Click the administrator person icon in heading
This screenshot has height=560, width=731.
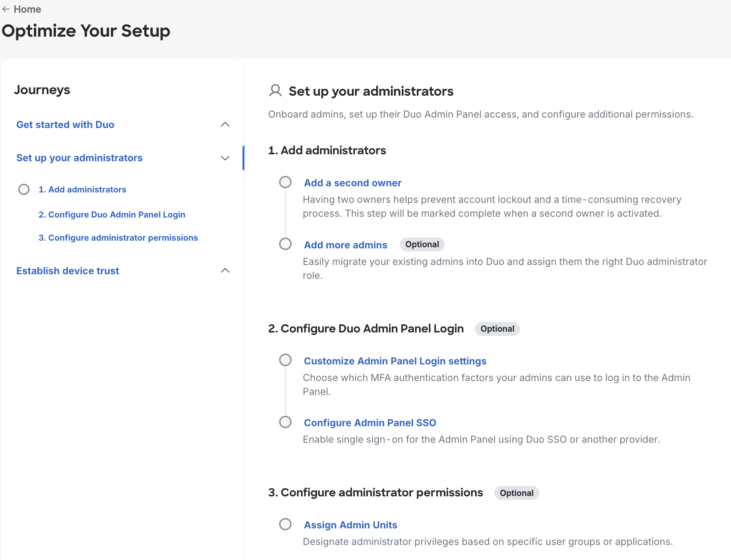275,91
